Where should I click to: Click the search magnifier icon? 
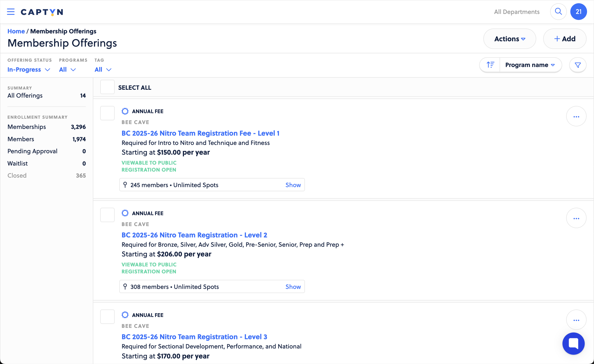coord(558,12)
